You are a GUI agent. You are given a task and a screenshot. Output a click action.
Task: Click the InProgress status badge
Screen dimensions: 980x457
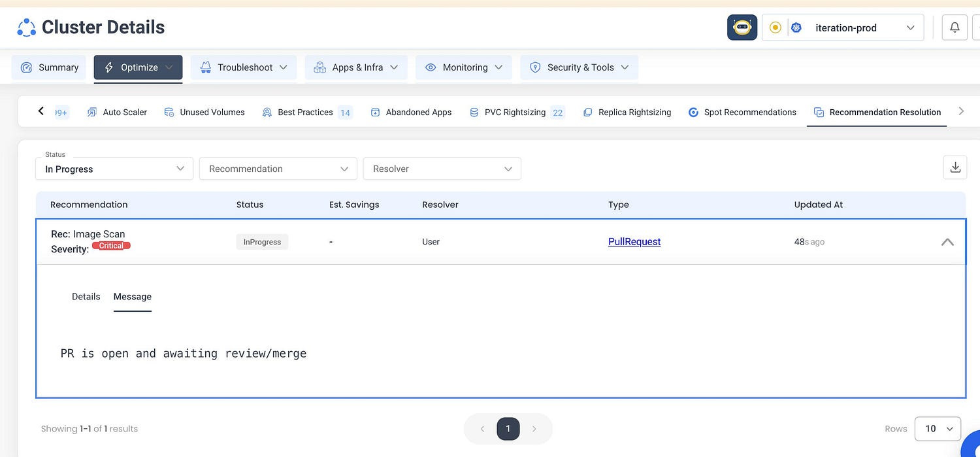[x=262, y=242]
